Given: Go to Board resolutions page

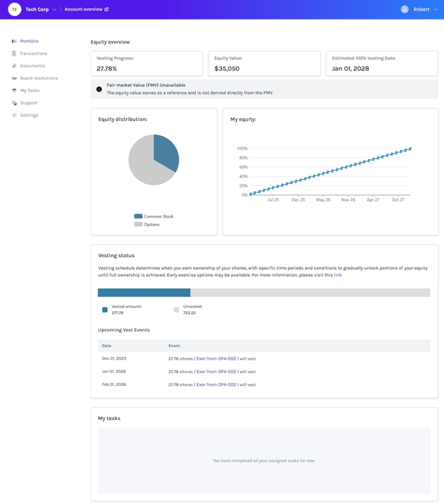Looking at the screenshot, I should pos(39,78).
